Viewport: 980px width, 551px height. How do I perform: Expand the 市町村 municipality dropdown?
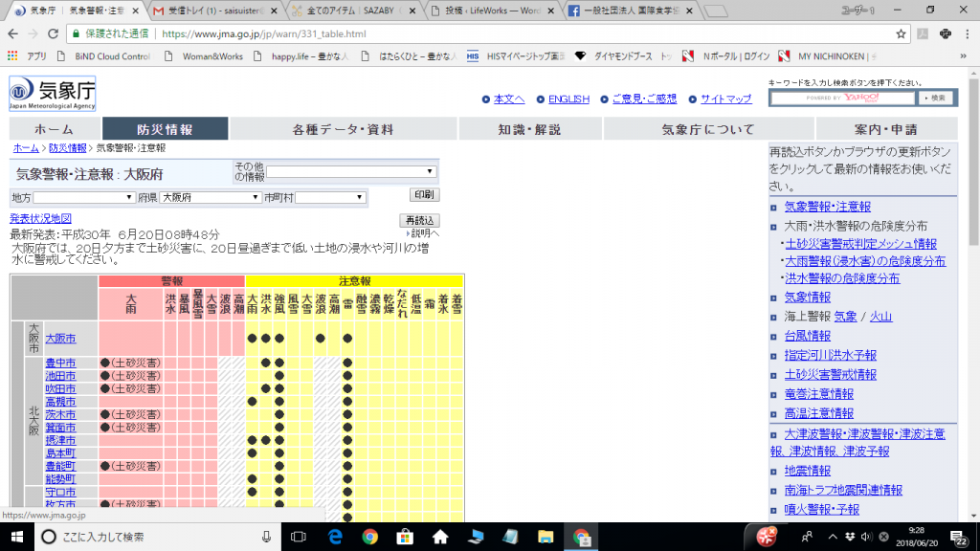point(330,197)
